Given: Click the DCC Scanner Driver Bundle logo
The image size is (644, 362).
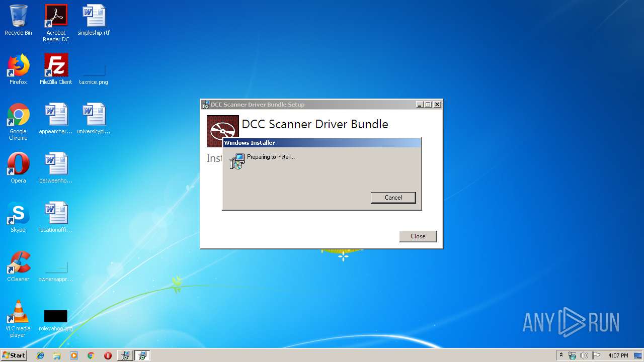Looking at the screenshot, I should 223,126.
